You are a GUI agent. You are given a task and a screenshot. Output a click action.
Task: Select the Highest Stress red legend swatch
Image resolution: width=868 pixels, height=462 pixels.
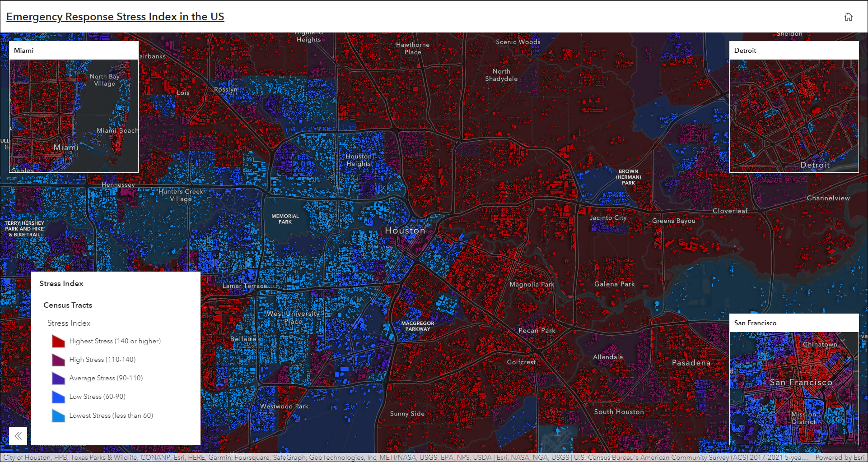pyautogui.click(x=58, y=342)
